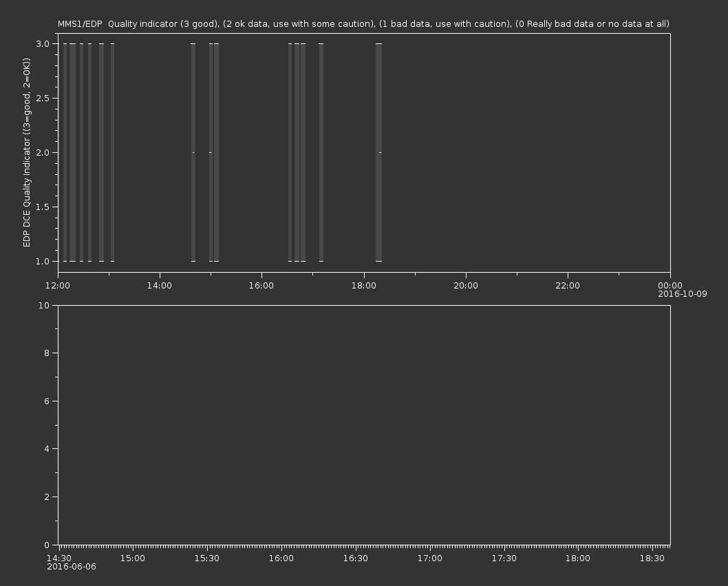Click the 1.0 value on the upper y-axis
The image size is (728, 586).
coord(43,261)
